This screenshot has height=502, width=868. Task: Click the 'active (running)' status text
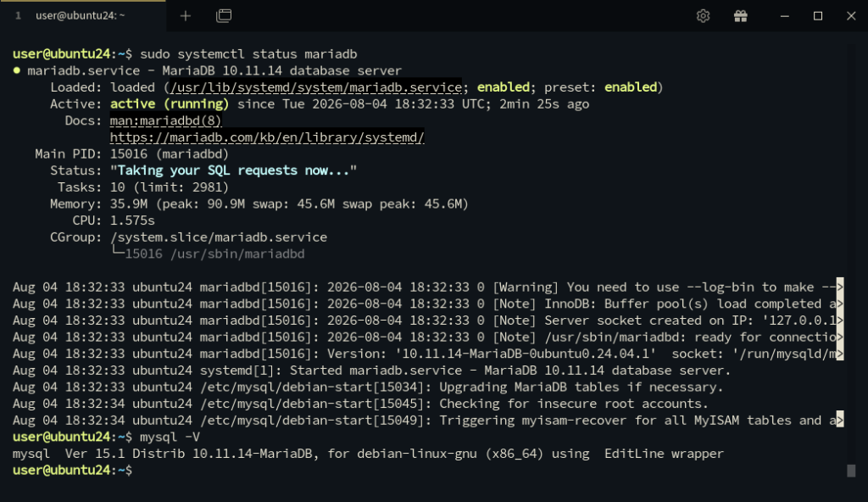(170, 104)
